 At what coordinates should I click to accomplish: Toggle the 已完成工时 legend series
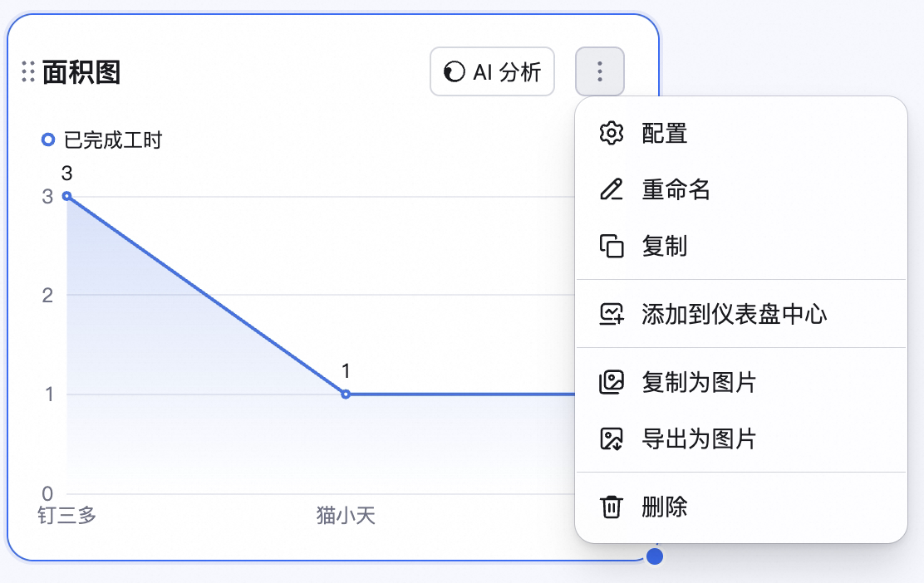101,140
